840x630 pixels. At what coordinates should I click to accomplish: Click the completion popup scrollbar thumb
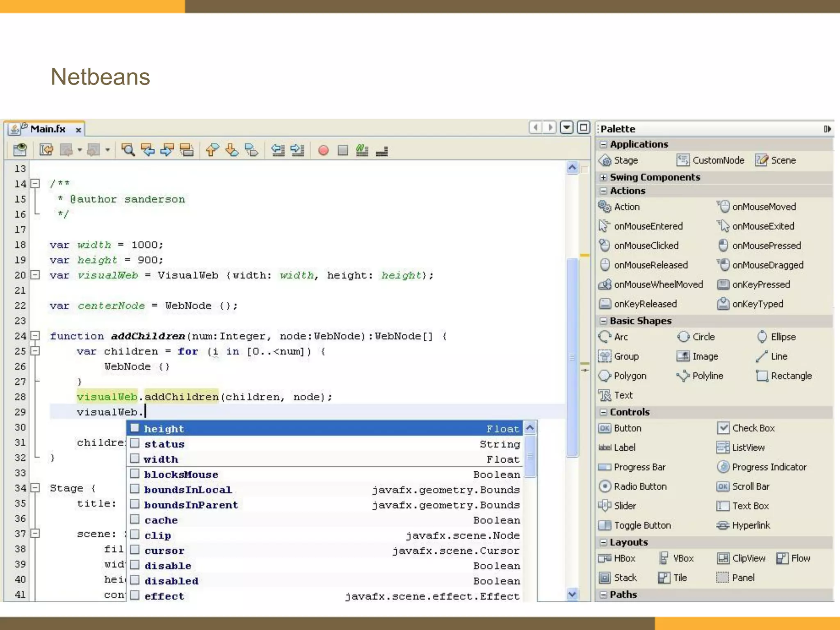[530, 456]
